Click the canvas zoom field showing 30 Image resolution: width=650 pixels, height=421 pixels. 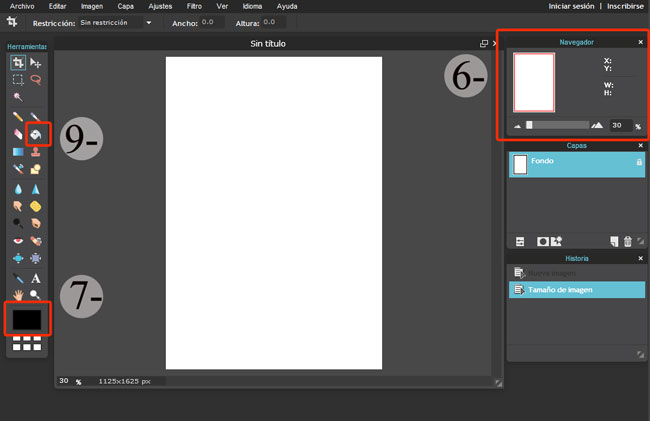[x=64, y=380]
